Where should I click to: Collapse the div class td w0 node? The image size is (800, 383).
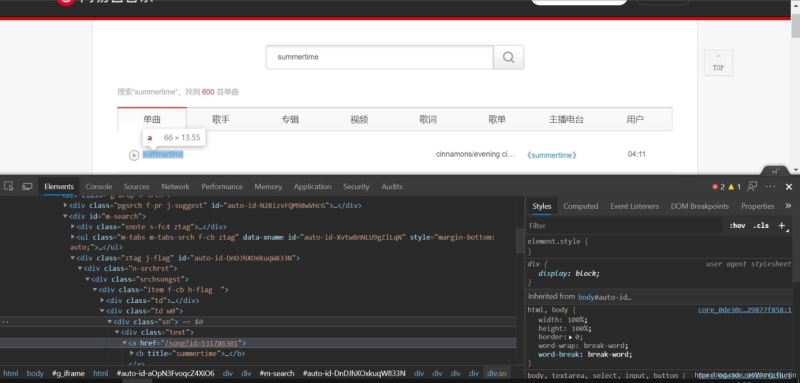(x=102, y=311)
